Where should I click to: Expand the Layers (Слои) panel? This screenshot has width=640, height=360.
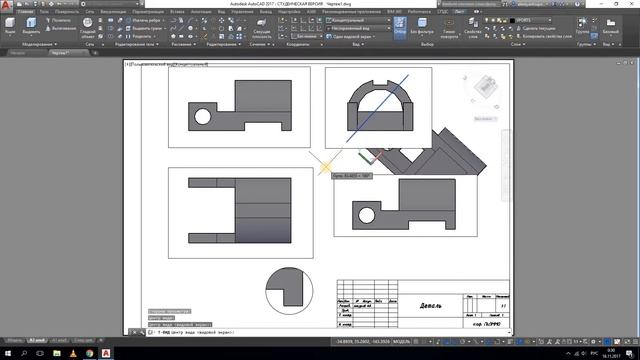[x=518, y=44]
